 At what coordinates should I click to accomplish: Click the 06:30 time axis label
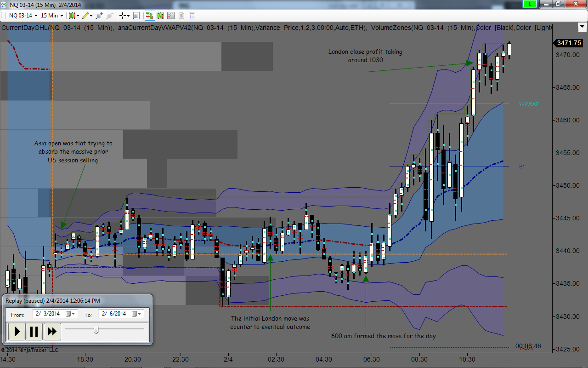pos(372,359)
